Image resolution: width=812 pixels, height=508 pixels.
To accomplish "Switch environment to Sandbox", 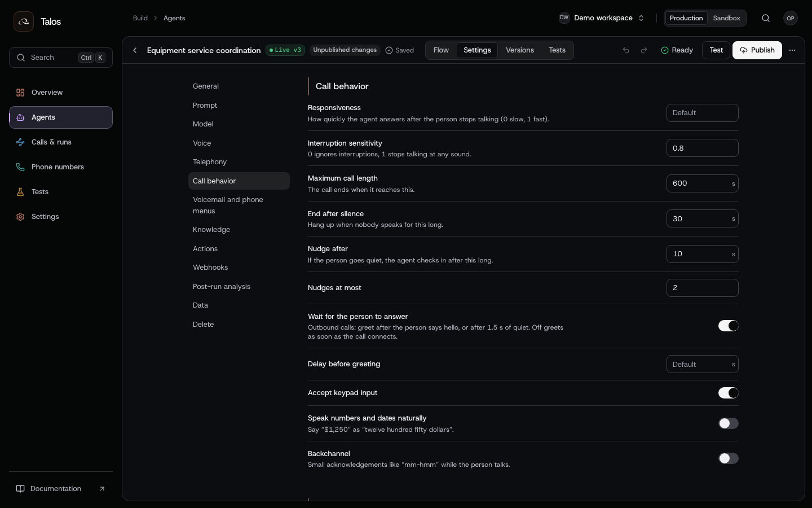I will pyautogui.click(x=726, y=18).
